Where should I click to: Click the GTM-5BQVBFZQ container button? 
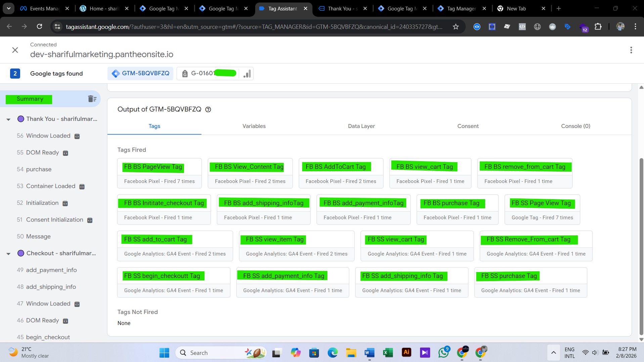point(140,73)
